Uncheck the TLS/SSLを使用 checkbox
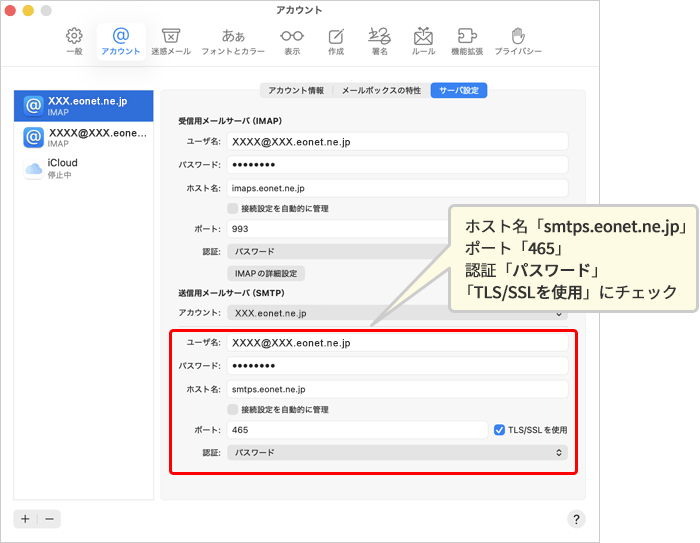 500,430
